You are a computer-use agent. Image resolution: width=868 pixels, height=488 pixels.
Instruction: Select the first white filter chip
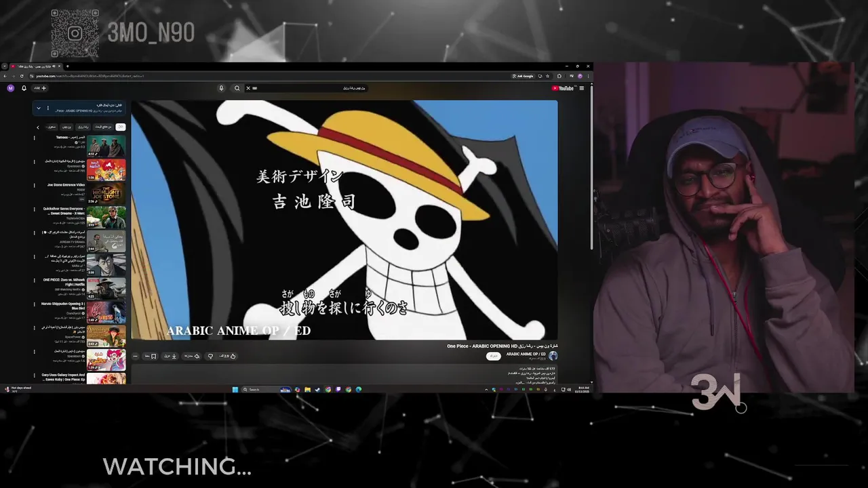point(121,127)
